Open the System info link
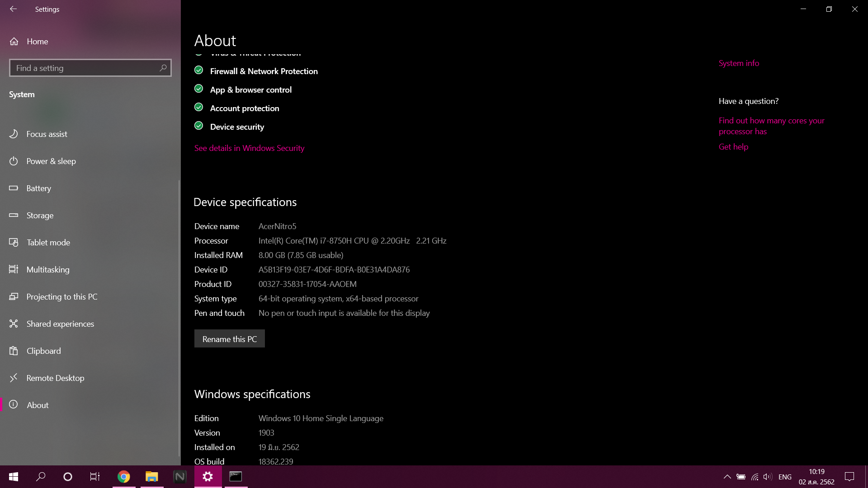The image size is (868, 488). coord(739,63)
